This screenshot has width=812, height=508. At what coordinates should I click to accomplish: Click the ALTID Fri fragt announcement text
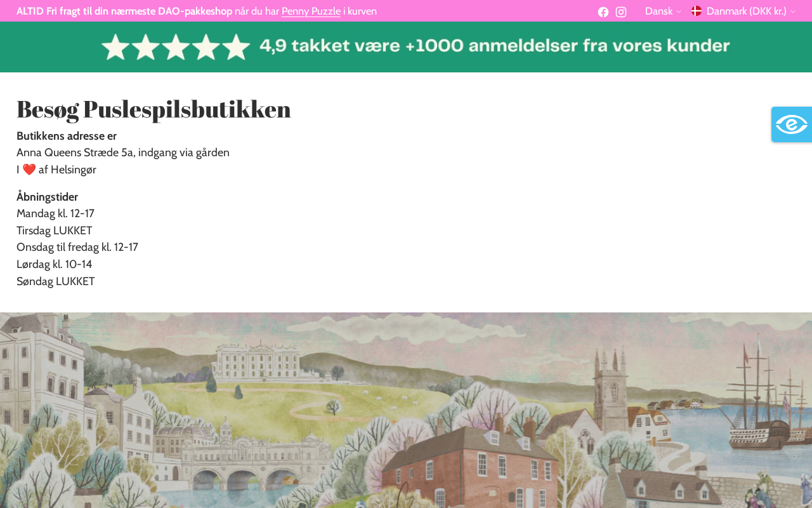click(197, 11)
